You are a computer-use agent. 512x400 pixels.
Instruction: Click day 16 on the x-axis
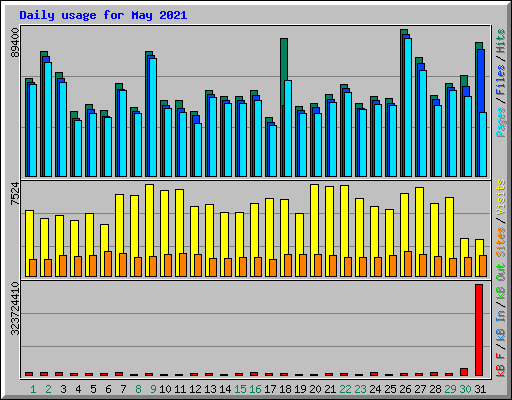tap(255, 389)
